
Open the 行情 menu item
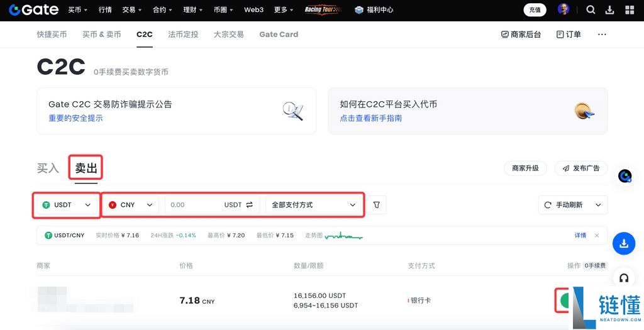pos(105,10)
